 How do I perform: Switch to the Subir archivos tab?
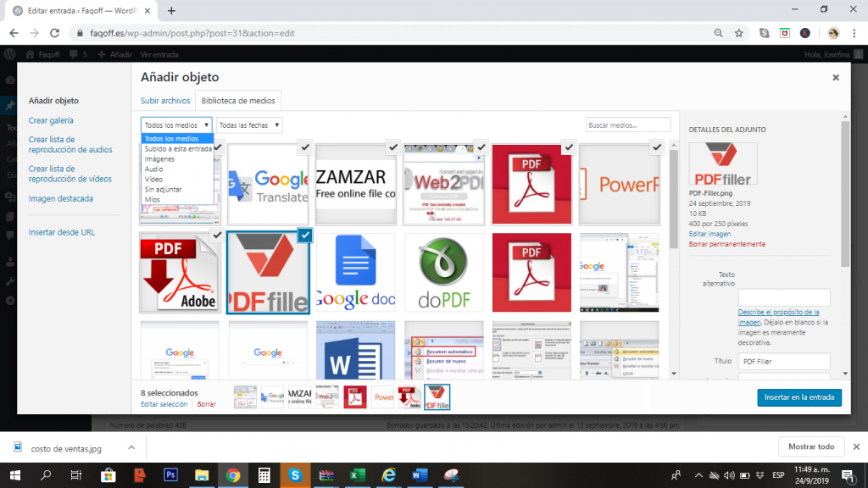click(165, 101)
